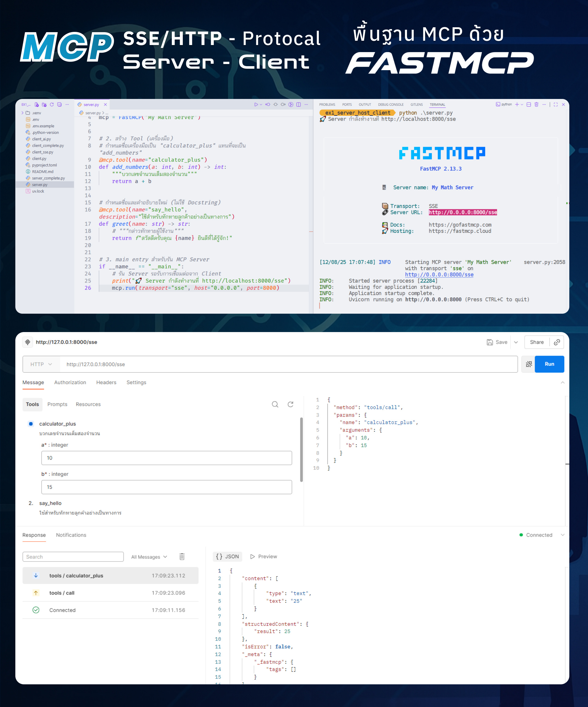Refresh the tools list in Postman
Screen dimensions: 588x707
pyautogui.click(x=290, y=404)
